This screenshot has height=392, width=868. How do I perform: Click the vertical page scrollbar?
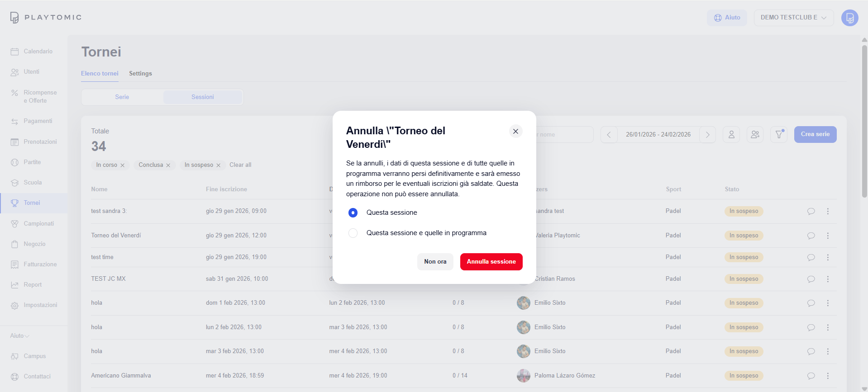[x=864, y=122]
